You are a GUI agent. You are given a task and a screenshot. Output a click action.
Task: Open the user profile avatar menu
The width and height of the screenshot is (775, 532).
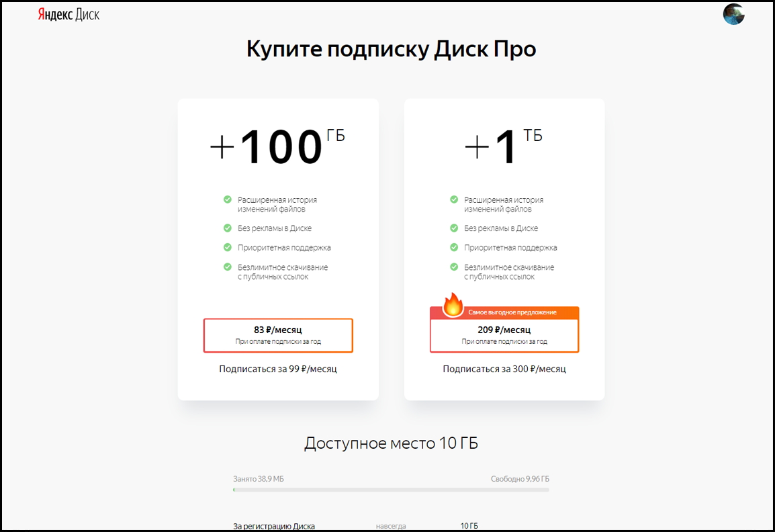pyautogui.click(x=733, y=13)
